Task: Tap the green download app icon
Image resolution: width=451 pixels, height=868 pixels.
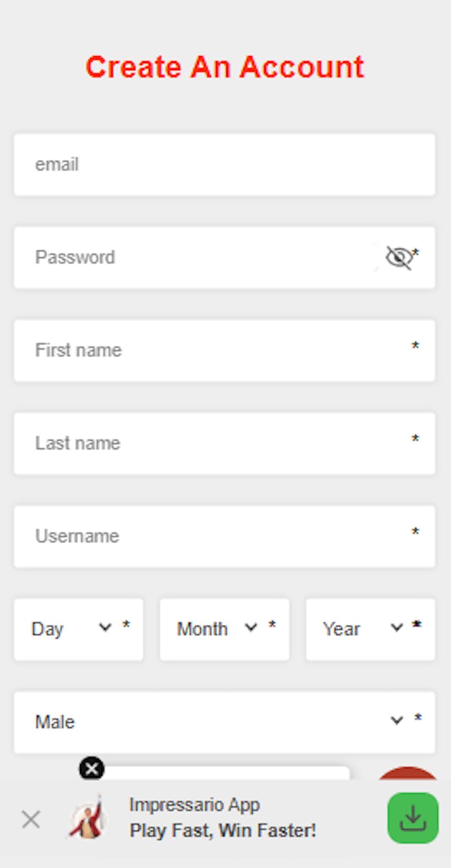Action: pos(413,818)
